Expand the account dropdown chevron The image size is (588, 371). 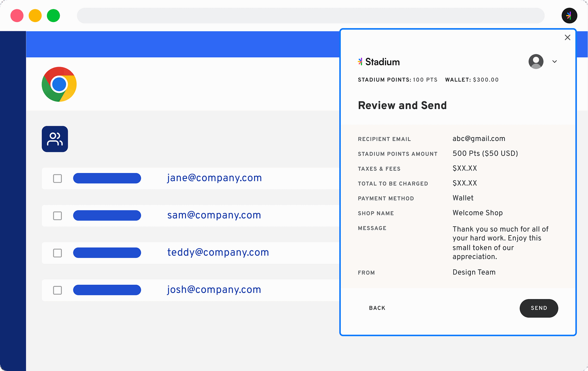[554, 62]
